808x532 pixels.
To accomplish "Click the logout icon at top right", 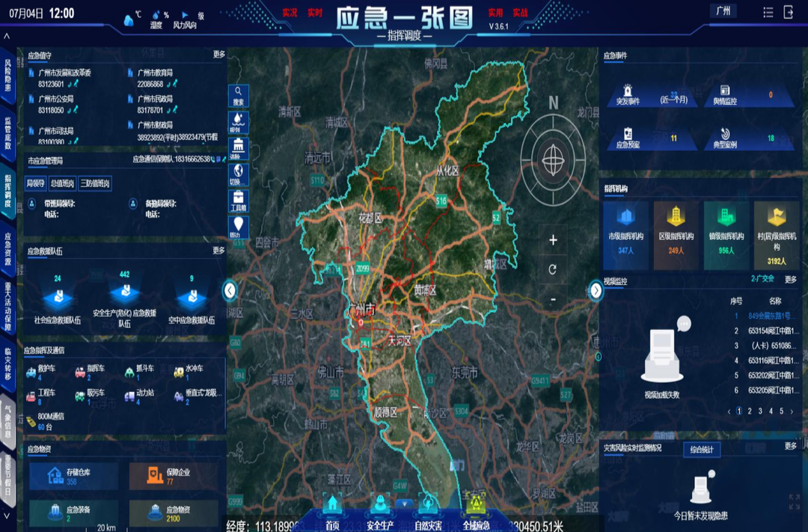I will 789,12.
